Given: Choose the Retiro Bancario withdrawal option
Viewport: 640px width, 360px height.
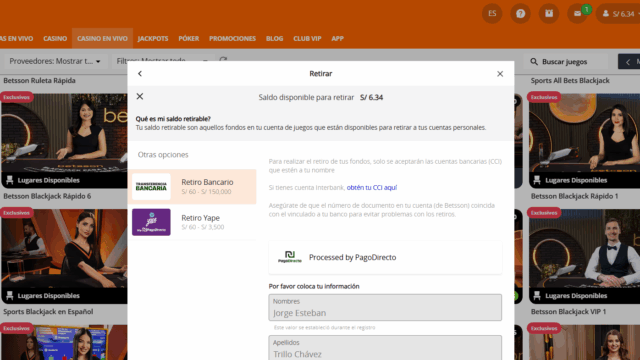Looking at the screenshot, I should click(x=192, y=187).
